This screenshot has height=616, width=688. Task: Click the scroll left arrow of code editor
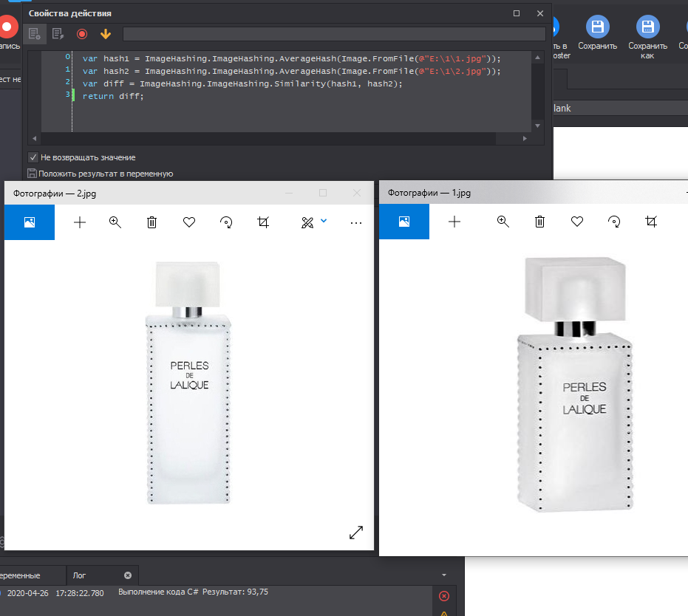(35, 139)
